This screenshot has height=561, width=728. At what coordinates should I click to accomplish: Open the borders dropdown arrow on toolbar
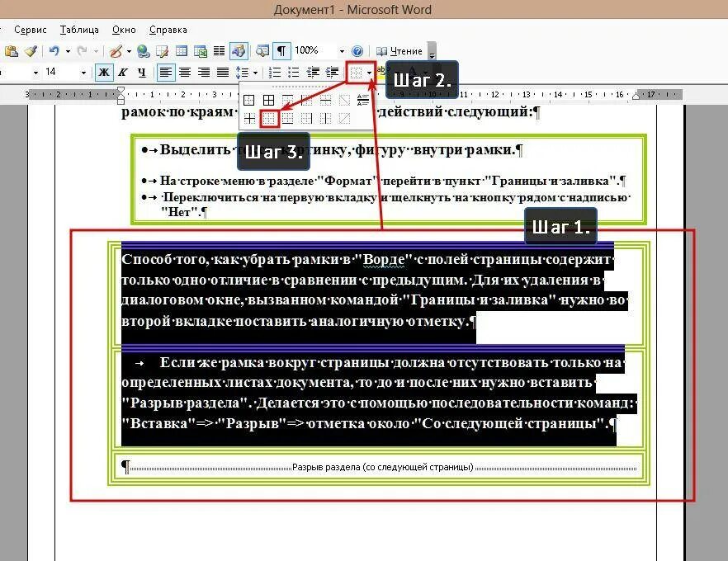pos(369,72)
